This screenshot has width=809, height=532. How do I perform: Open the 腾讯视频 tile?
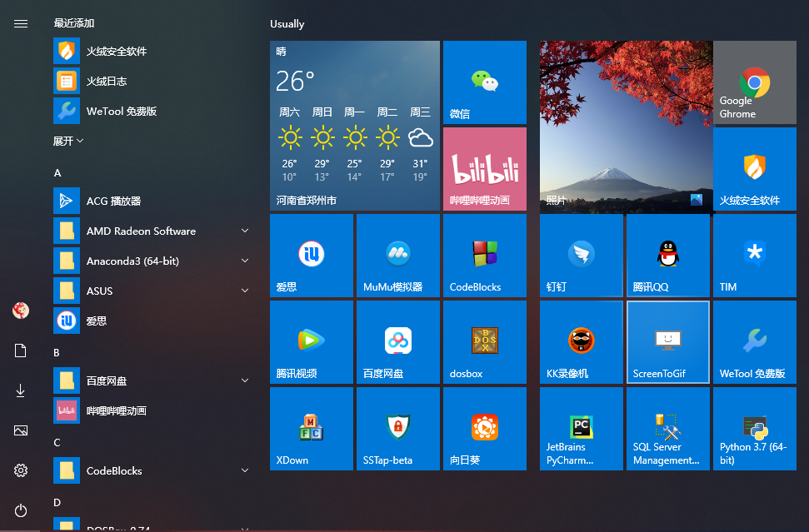tap(311, 342)
